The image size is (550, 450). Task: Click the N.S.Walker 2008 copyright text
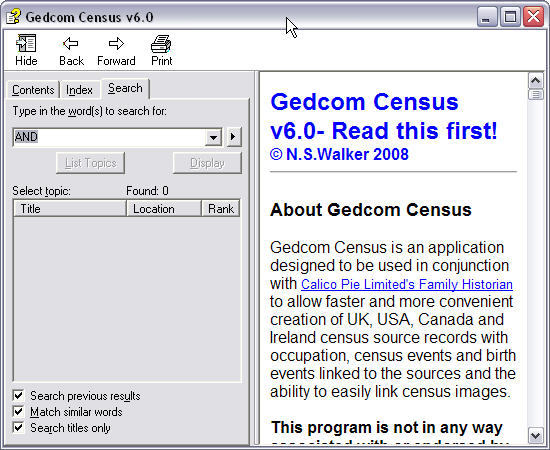tap(339, 154)
